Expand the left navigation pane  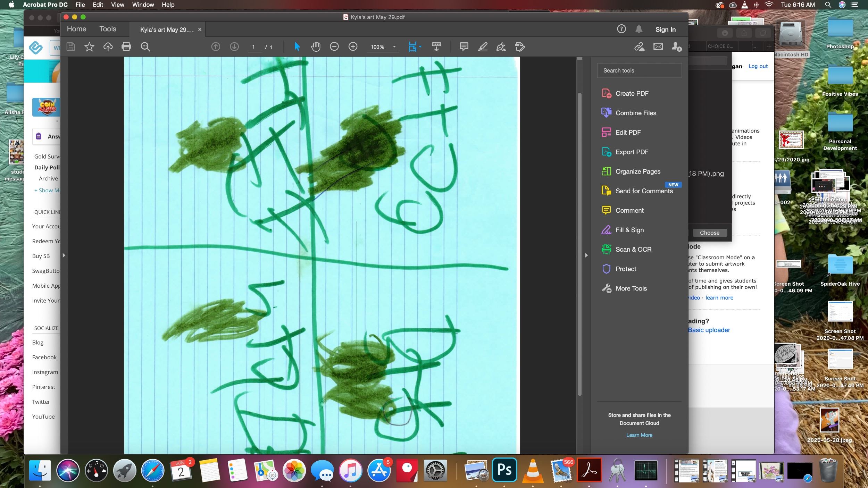click(64, 255)
